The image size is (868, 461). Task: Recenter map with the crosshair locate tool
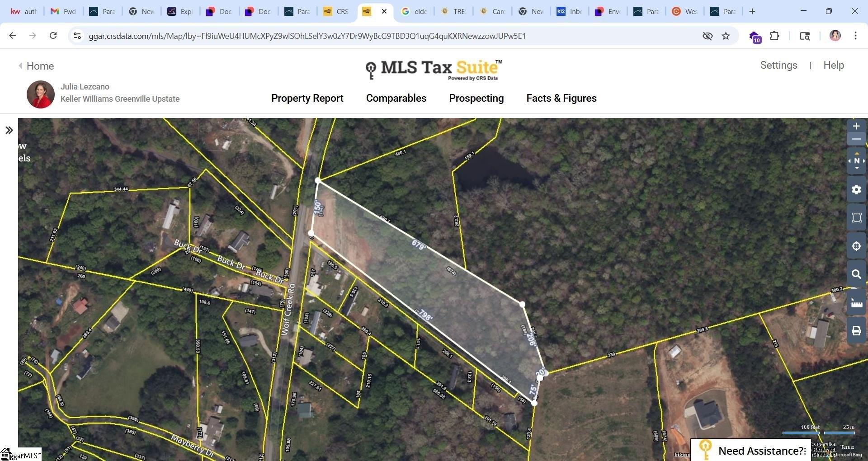point(856,246)
